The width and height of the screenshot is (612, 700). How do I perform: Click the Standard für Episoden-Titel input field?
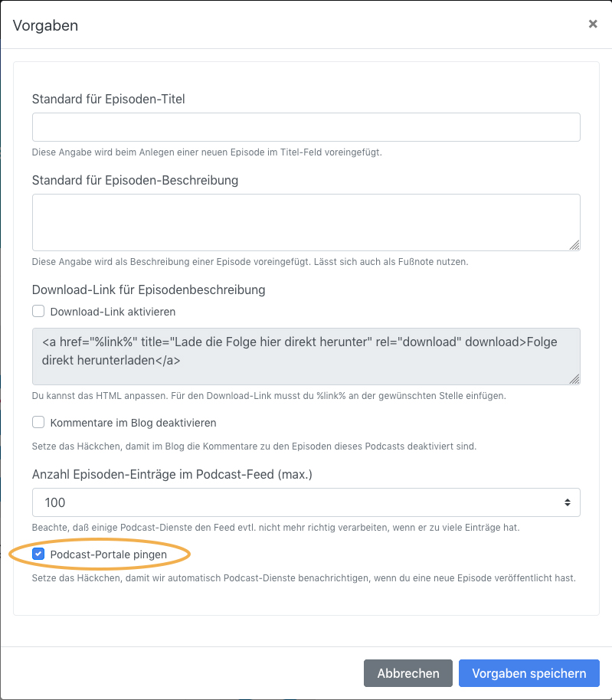pos(306,127)
